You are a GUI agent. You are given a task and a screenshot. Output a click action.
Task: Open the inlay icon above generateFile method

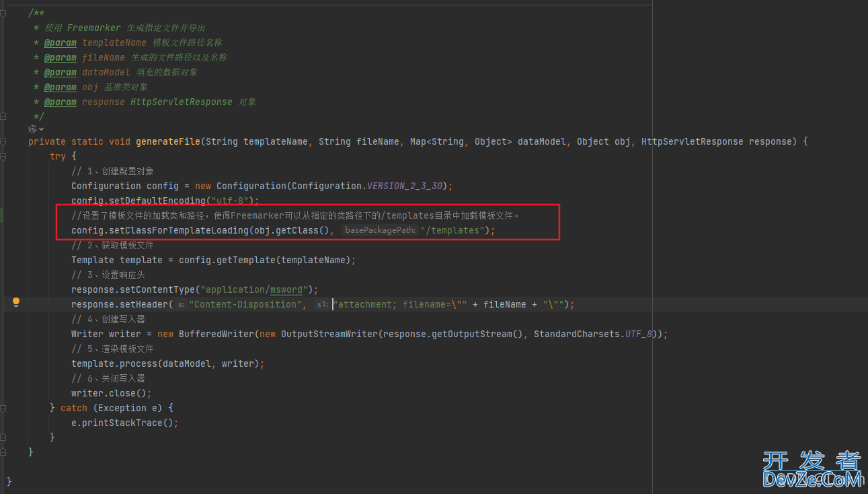[36, 129]
